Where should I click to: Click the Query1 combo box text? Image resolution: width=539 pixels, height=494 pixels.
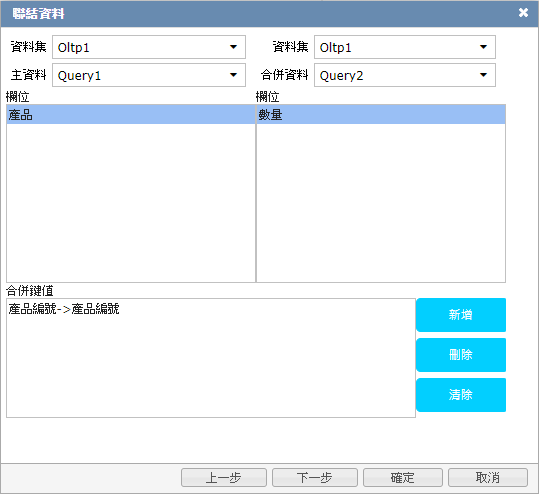79,75
